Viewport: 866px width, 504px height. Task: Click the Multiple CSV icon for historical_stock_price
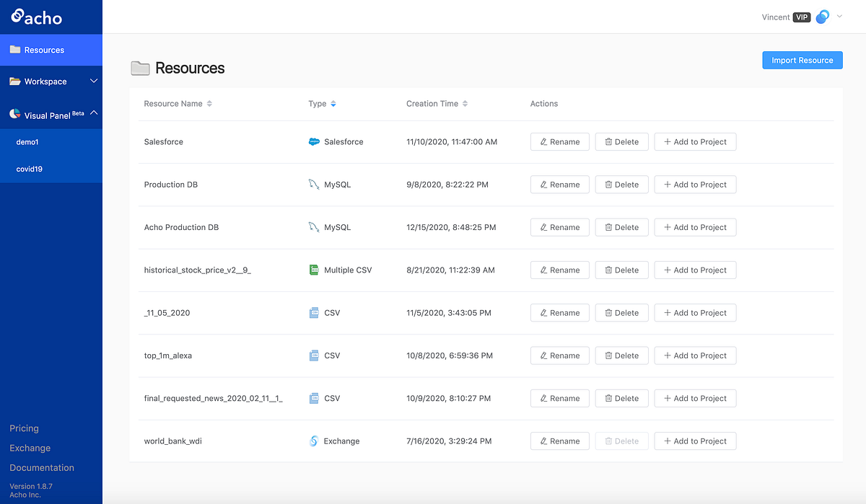click(315, 269)
